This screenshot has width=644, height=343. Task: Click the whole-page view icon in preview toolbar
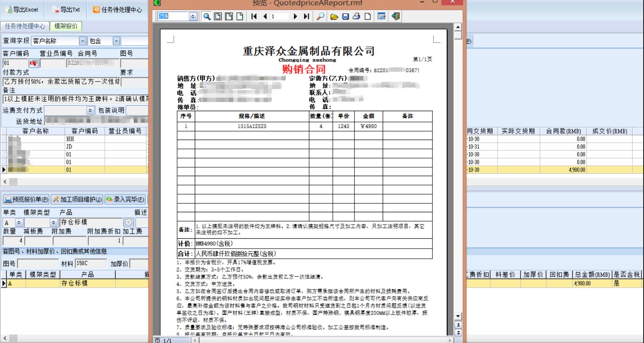(218, 16)
